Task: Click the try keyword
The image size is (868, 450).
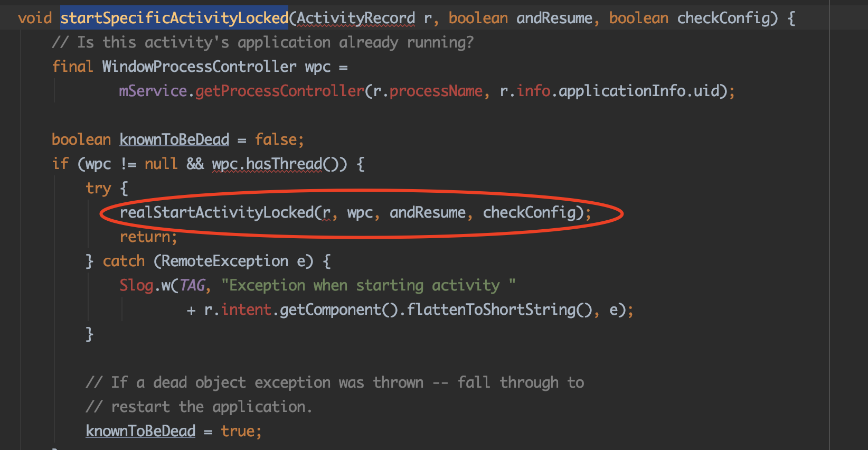Action: pos(99,188)
